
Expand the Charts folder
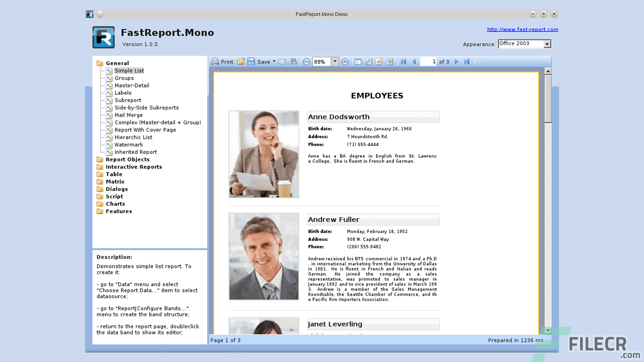tap(111, 204)
